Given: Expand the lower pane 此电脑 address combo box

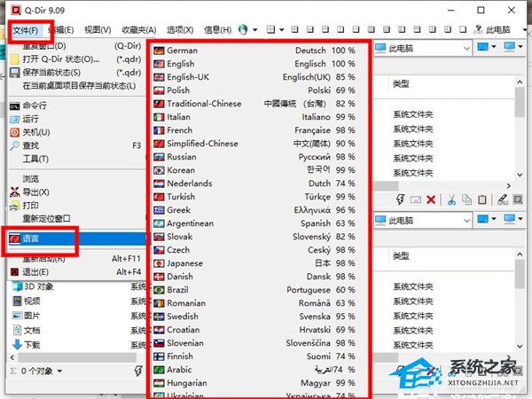Looking at the screenshot, I should pyautogui.click(x=467, y=221).
